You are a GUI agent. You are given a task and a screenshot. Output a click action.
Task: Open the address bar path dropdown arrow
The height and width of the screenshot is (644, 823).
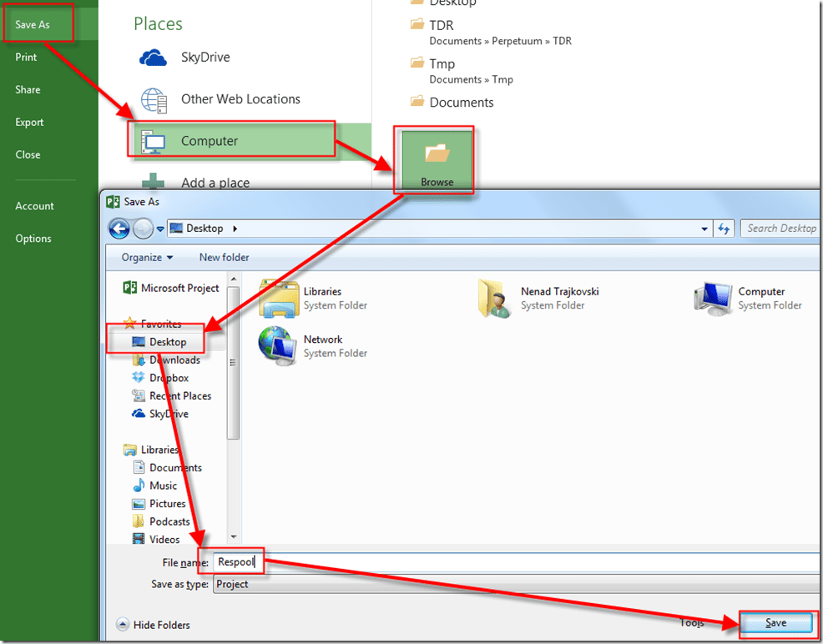click(x=705, y=229)
